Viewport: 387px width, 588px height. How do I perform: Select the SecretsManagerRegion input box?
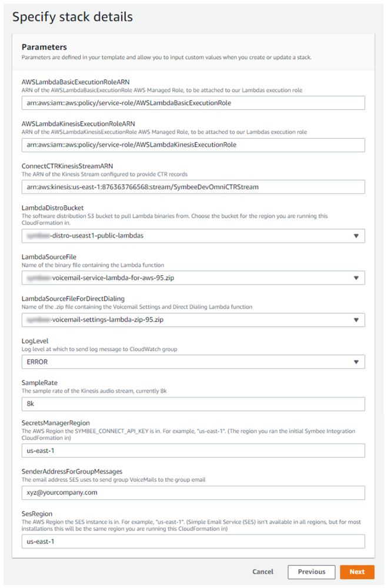tap(193, 450)
